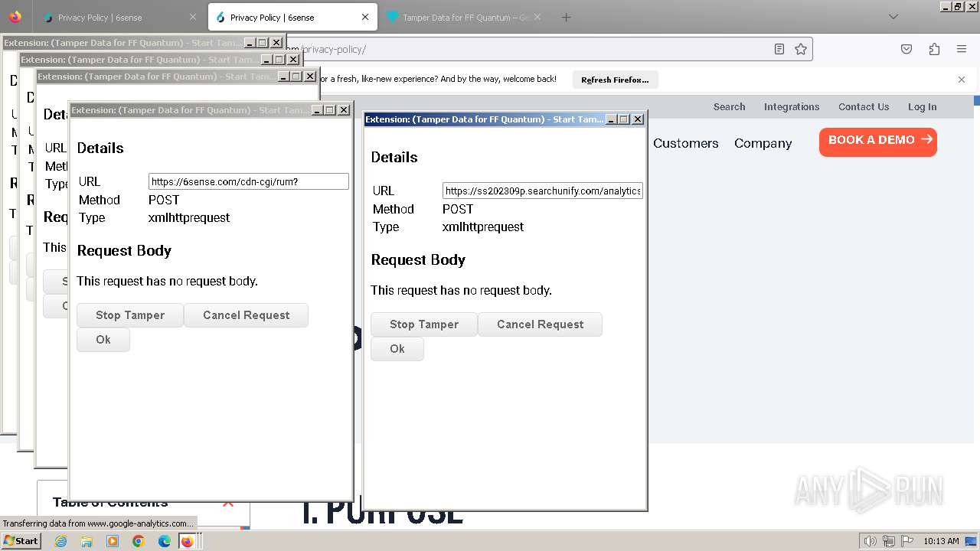Open the Company navigation menu

click(x=763, y=143)
